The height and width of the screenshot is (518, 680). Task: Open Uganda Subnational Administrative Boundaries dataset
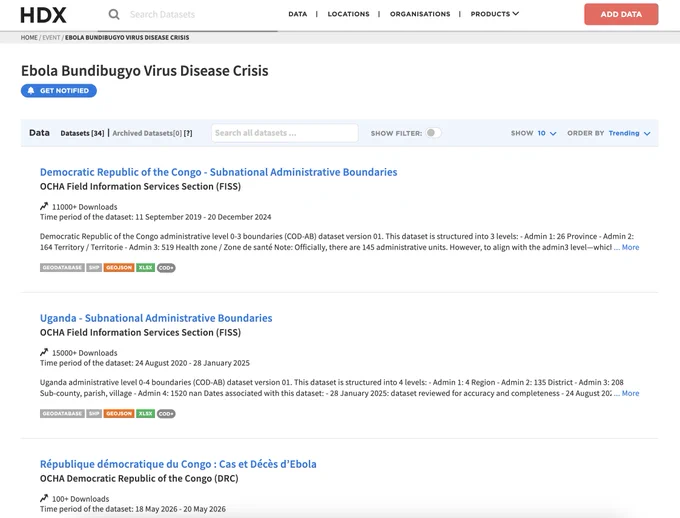pos(156,318)
